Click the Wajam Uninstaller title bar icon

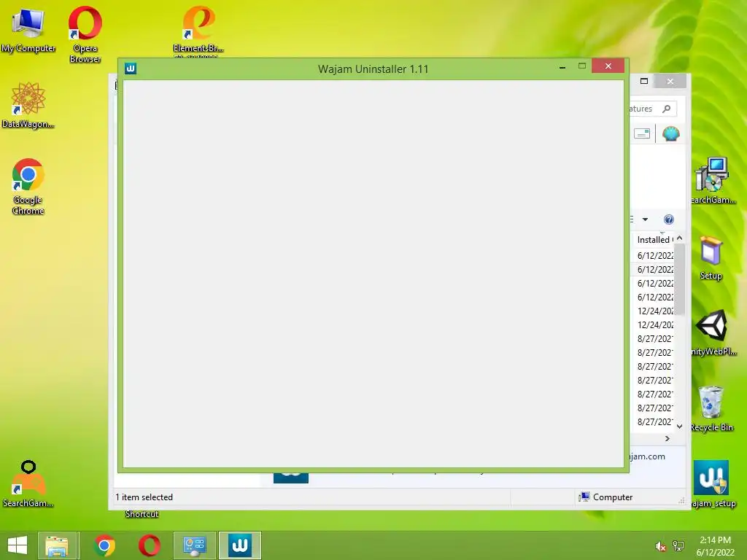(131, 69)
